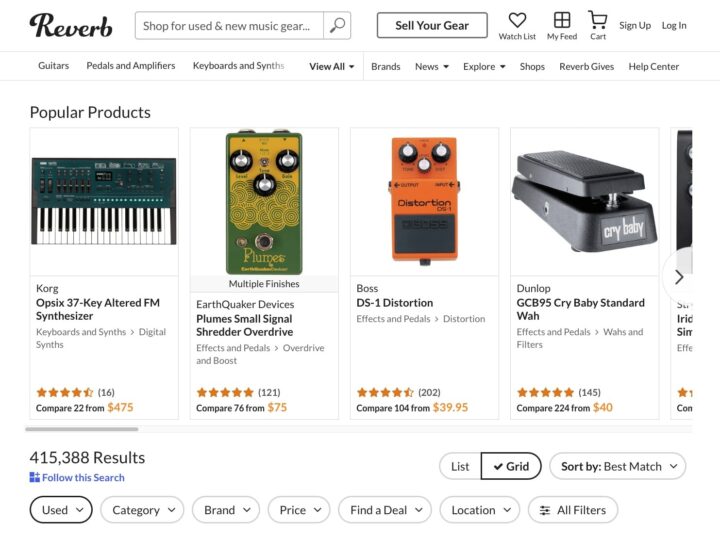Click the Log In link
The image size is (720, 538).
(x=674, y=26)
